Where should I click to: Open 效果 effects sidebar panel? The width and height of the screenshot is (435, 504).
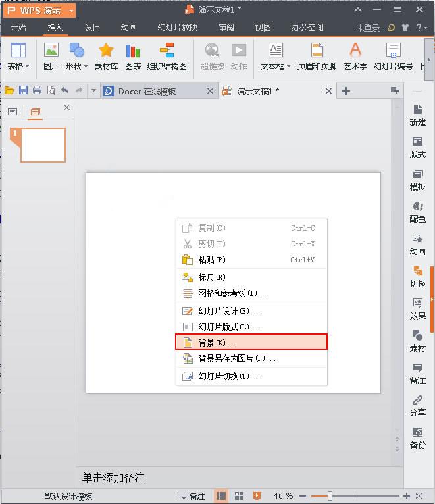click(x=418, y=309)
